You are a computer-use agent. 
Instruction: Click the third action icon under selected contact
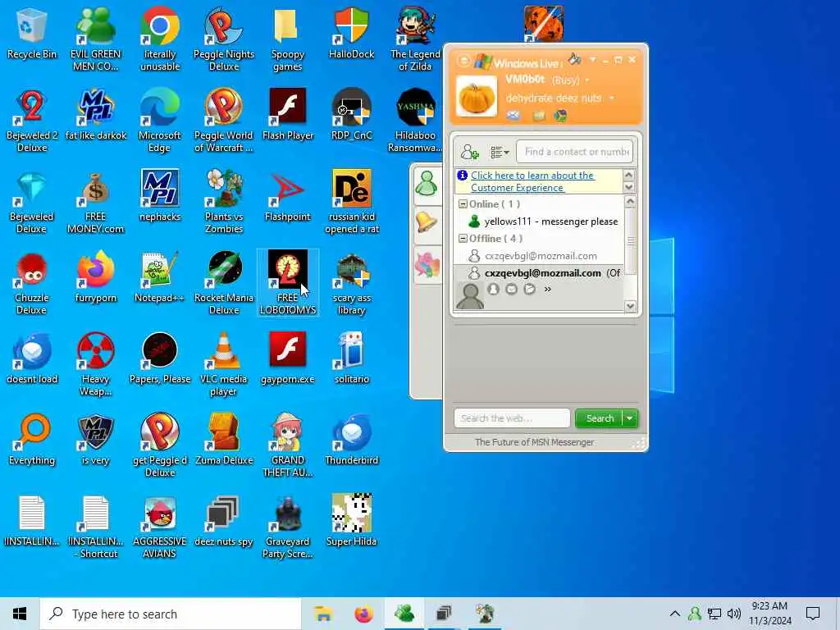(x=529, y=290)
